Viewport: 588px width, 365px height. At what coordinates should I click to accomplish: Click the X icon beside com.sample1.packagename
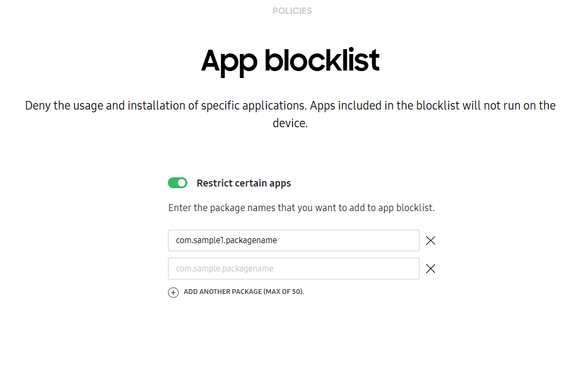[x=431, y=240]
